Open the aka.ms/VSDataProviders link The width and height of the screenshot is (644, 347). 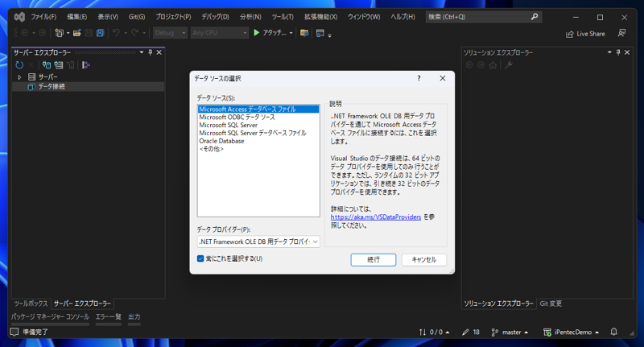[x=376, y=217]
